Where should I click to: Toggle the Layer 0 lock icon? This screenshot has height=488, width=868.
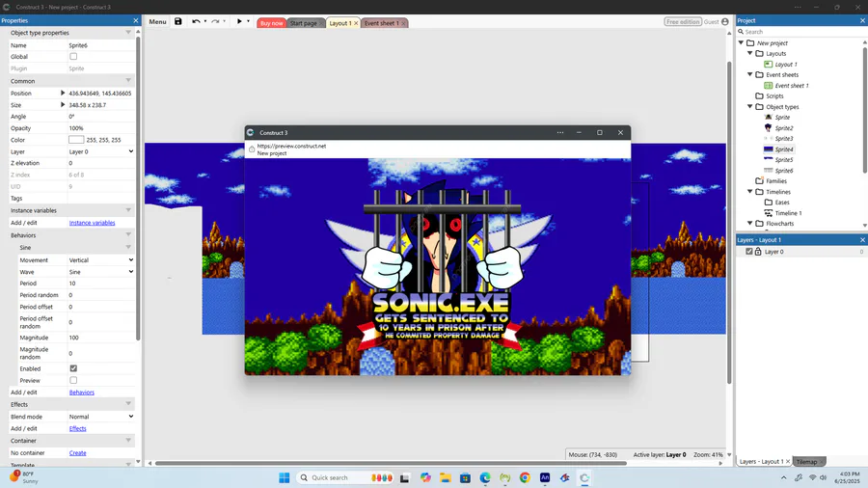(758, 251)
